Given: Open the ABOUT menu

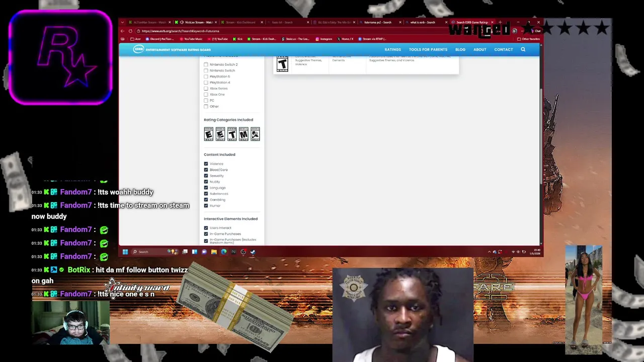Looking at the screenshot, I should (x=479, y=50).
